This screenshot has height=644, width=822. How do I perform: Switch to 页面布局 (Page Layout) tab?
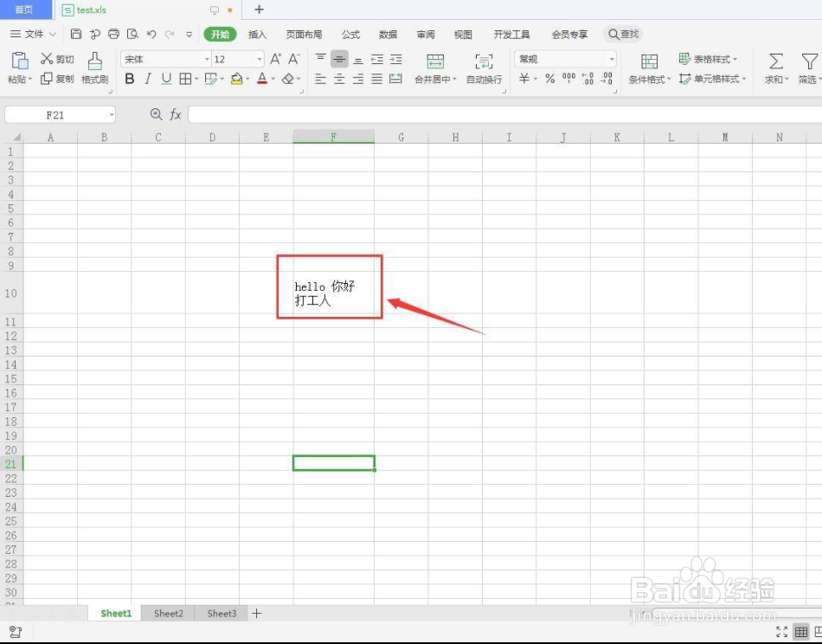tap(304, 35)
